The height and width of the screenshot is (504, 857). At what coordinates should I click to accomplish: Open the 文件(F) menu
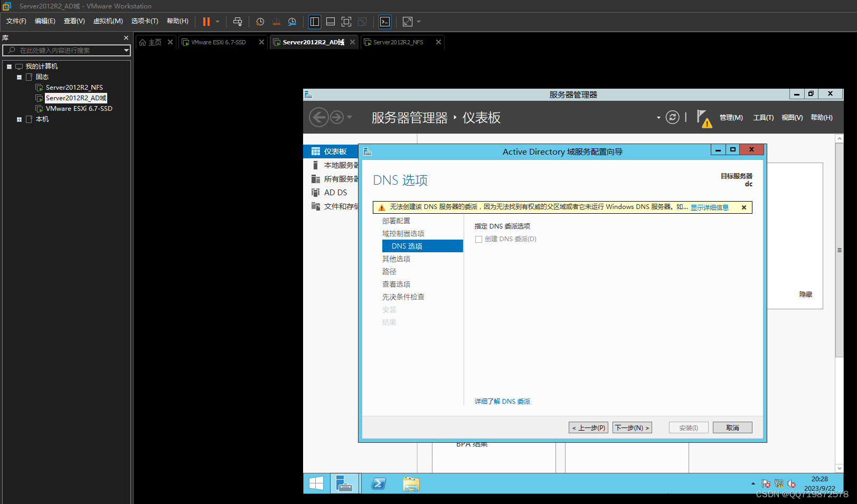(x=16, y=21)
